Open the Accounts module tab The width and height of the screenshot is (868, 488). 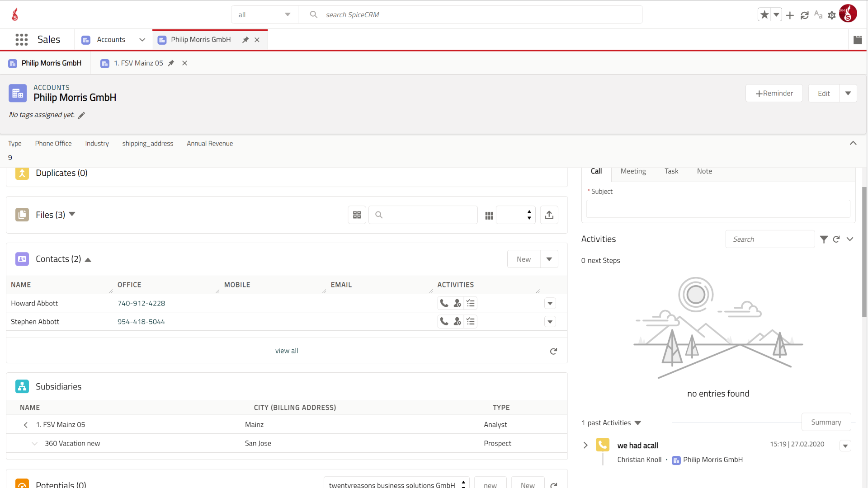[x=111, y=40]
